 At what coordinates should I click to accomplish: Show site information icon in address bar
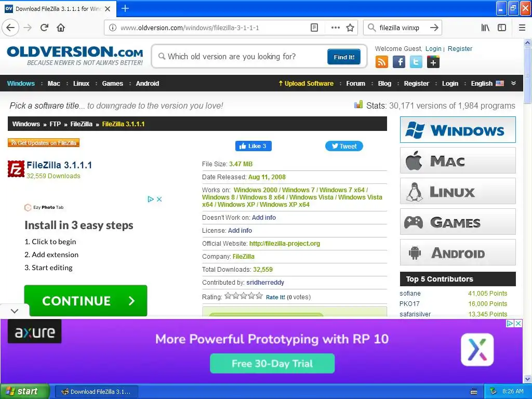coord(112,28)
